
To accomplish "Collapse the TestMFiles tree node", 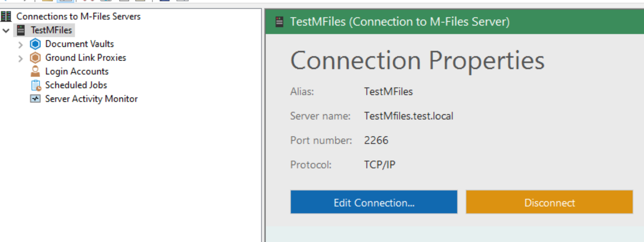I will [x=6, y=30].
